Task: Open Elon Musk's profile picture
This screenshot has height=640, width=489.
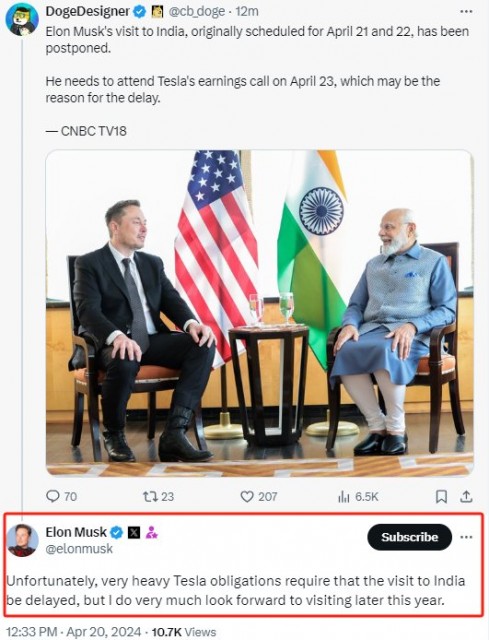Action: pyautogui.click(x=22, y=540)
